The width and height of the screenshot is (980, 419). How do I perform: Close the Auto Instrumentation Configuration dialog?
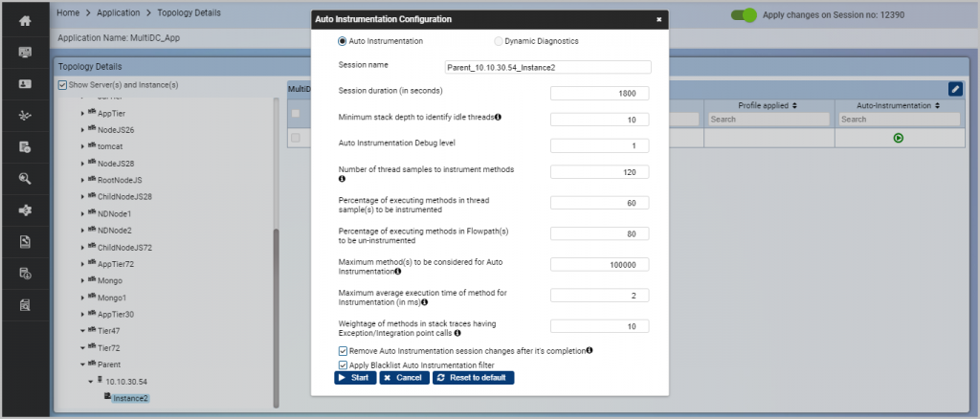tap(658, 19)
